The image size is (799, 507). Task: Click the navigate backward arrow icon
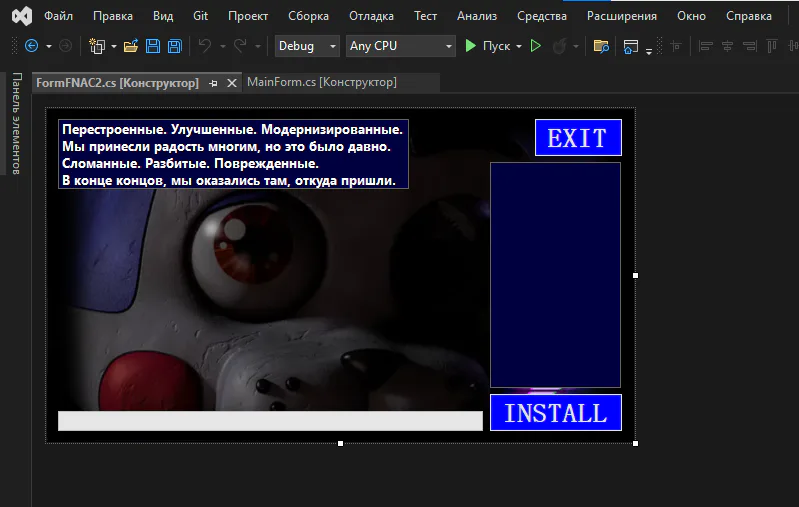32,46
